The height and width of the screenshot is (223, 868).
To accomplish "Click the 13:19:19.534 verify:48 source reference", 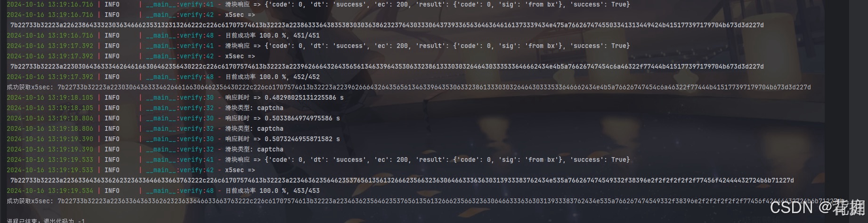I will 179,191.
